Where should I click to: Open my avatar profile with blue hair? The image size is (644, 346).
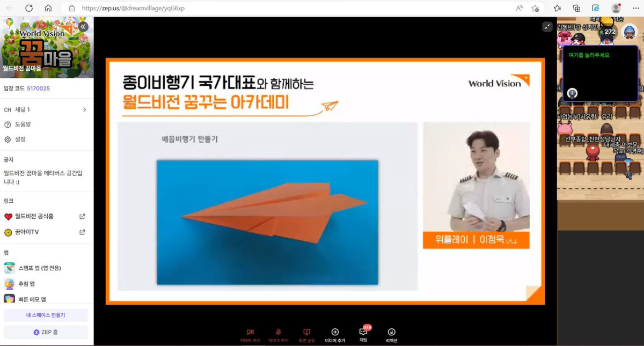pyautogui.click(x=629, y=32)
